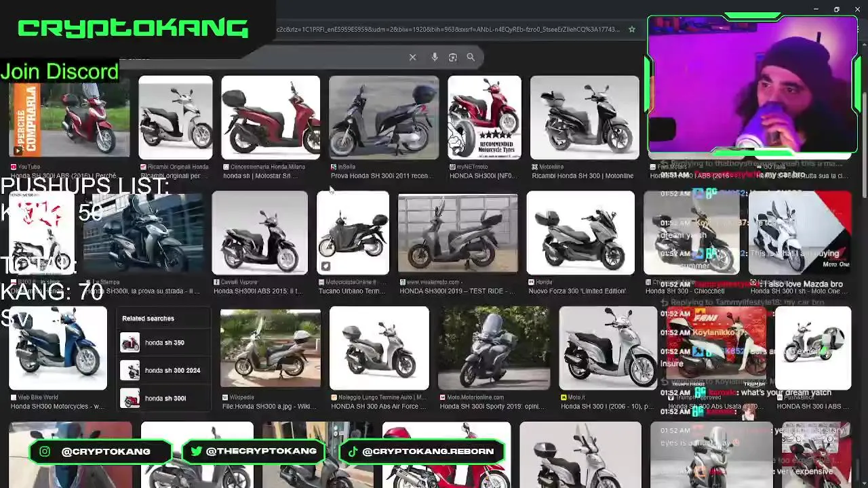Open link 'Ricambi Honda SH 300 | Motonline'
The width and height of the screenshot is (868, 488).
click(x=583, y=176)
